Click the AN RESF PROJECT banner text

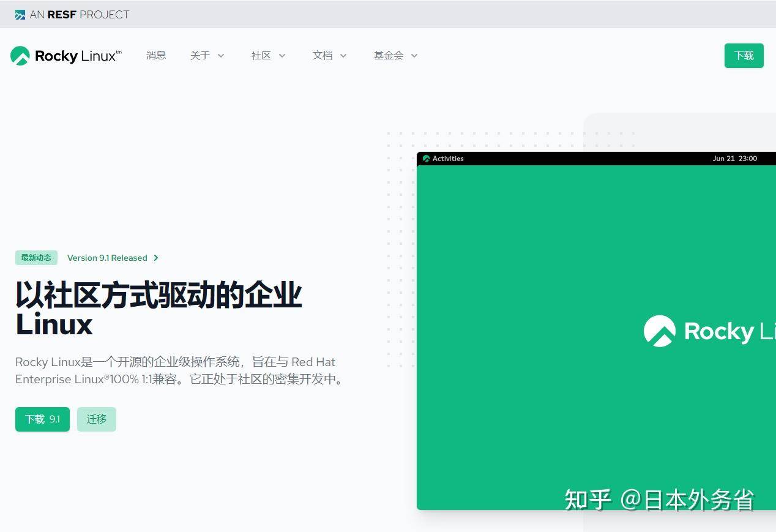(x=80, y=15)
